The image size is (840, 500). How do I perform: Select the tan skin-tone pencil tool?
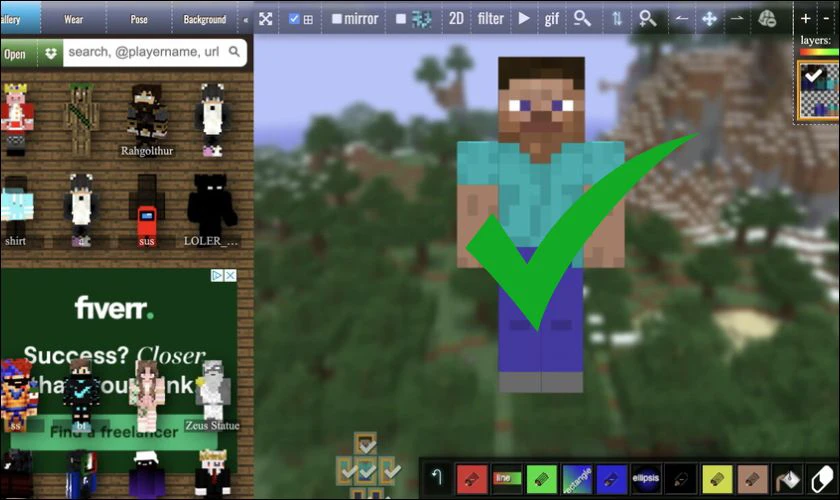coord(752,479)
